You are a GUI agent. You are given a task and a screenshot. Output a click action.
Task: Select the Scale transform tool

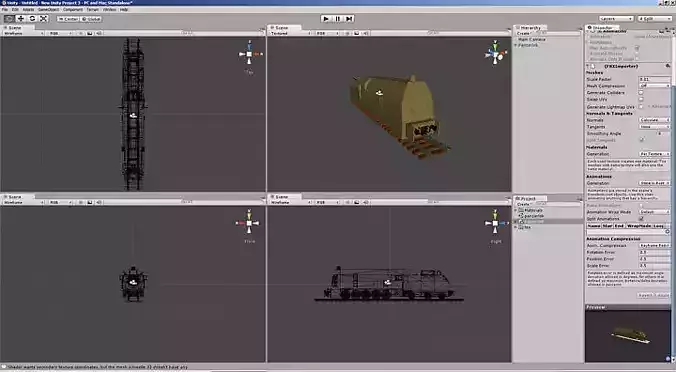(44, 19)
